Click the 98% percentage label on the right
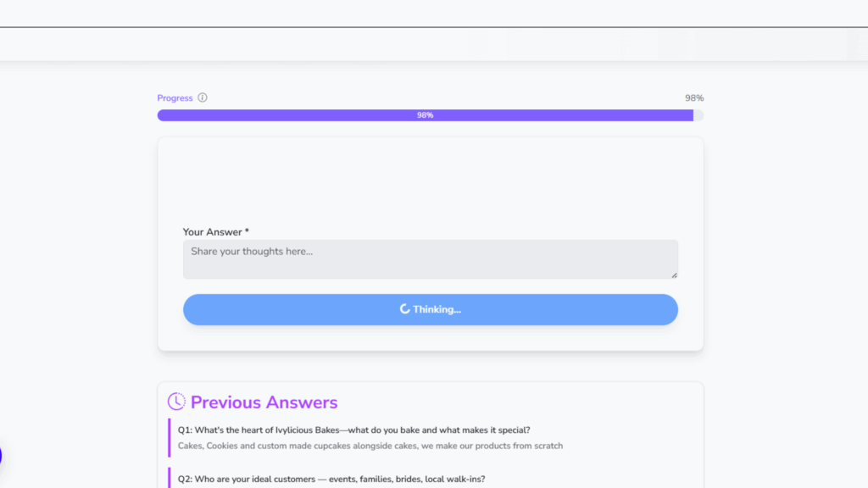 click(x=693, y=97)
